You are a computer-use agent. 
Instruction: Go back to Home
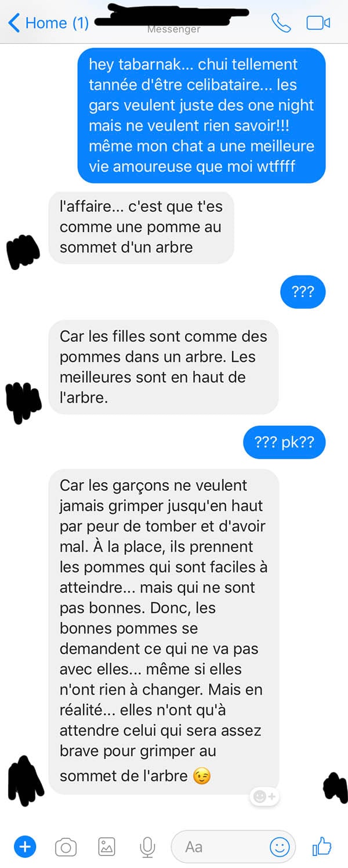click(x=49, y=23)
